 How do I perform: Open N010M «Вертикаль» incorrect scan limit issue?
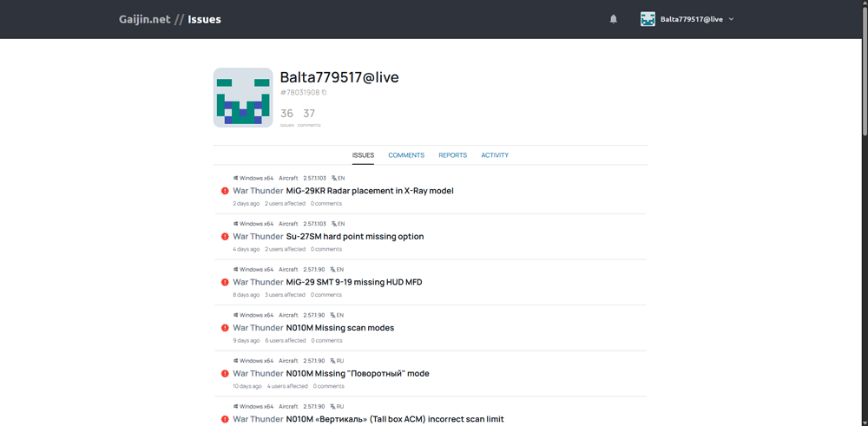click(x=395, y=419)
